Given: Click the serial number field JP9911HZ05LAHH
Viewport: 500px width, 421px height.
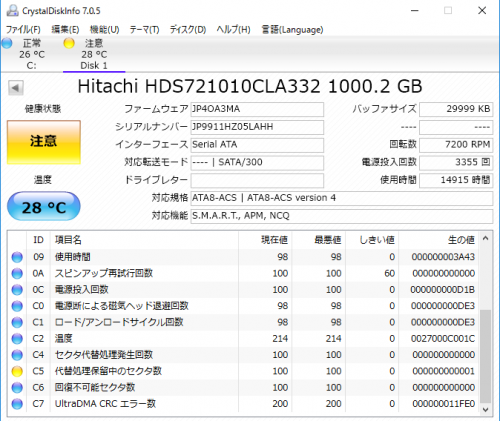Looking at the screenshot, I should 257,127.
